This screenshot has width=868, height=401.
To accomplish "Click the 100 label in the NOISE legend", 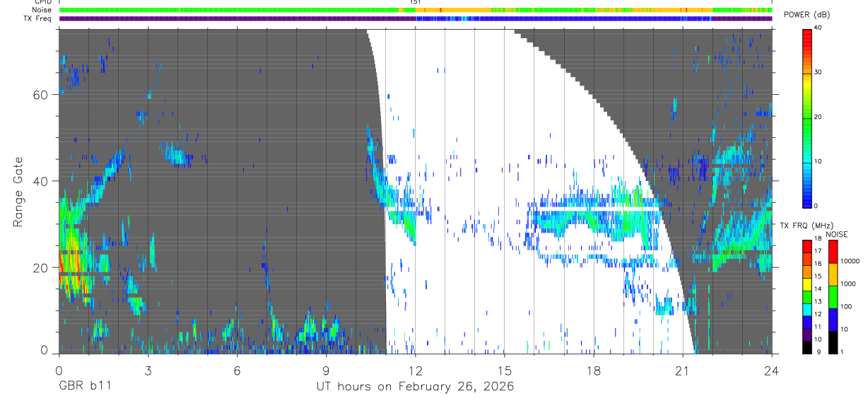I will coord(846,306).
